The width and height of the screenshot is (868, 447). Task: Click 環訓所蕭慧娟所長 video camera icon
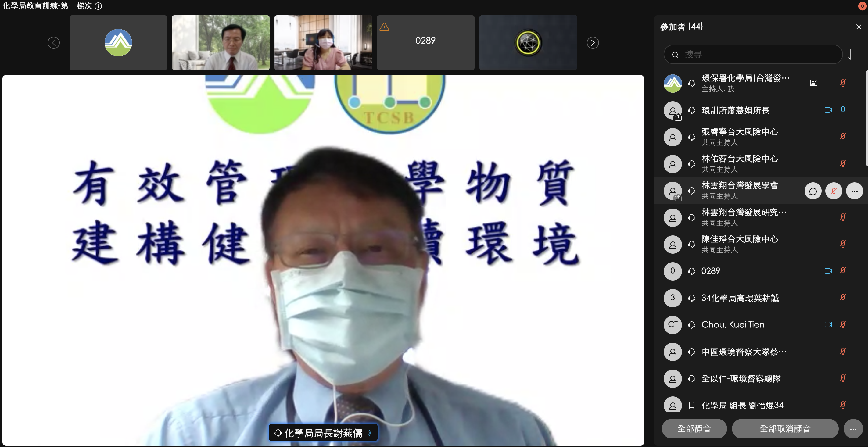coord(828,110)
